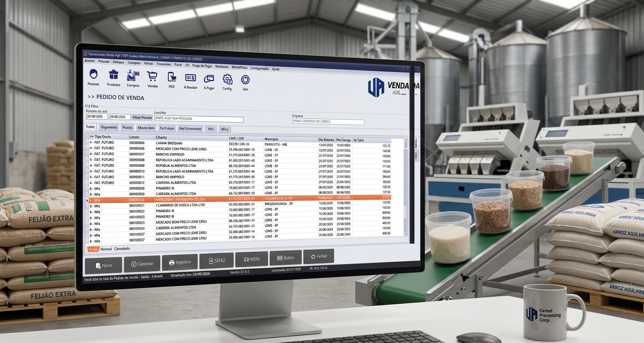Open the Acesso menu
Screen dimensions: 644x343
(89, 61)
